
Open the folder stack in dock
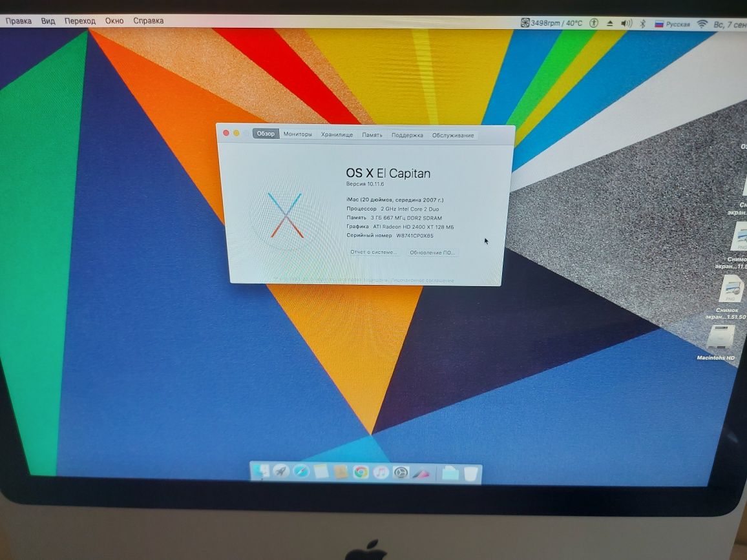450,474
